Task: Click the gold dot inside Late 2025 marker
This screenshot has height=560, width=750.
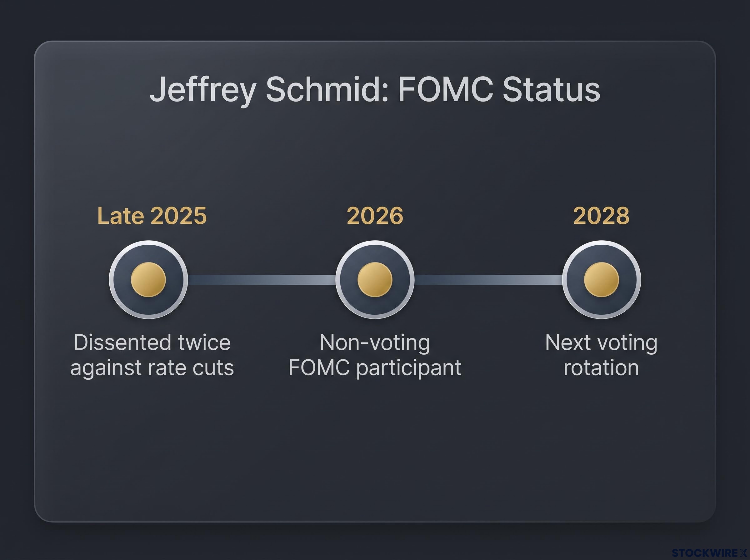Action: tap(148, 280)
